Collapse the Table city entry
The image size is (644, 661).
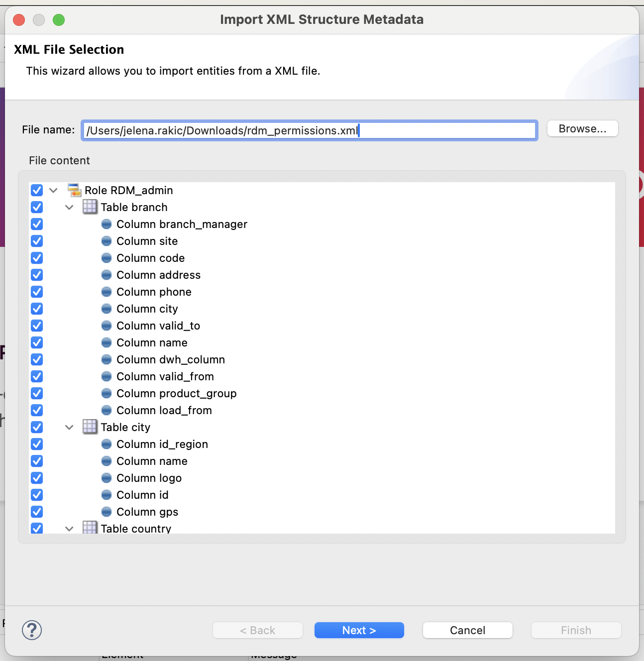(69, 427)
